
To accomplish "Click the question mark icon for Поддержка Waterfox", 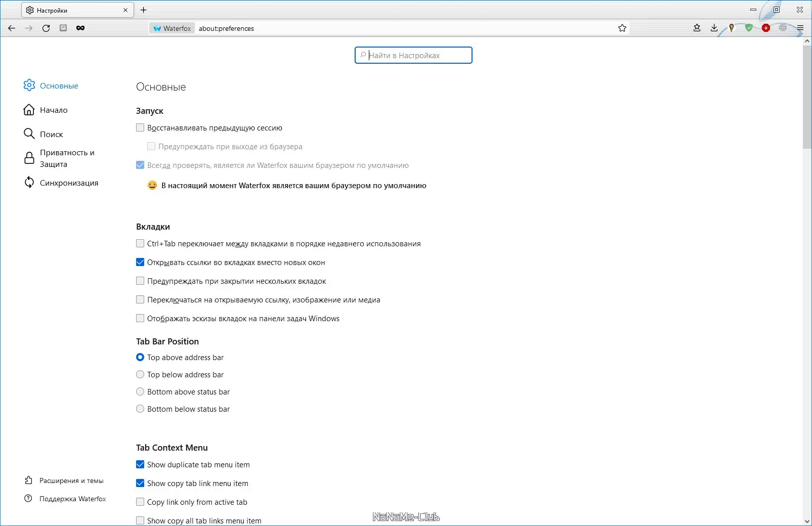I will [x=28, y=499].
